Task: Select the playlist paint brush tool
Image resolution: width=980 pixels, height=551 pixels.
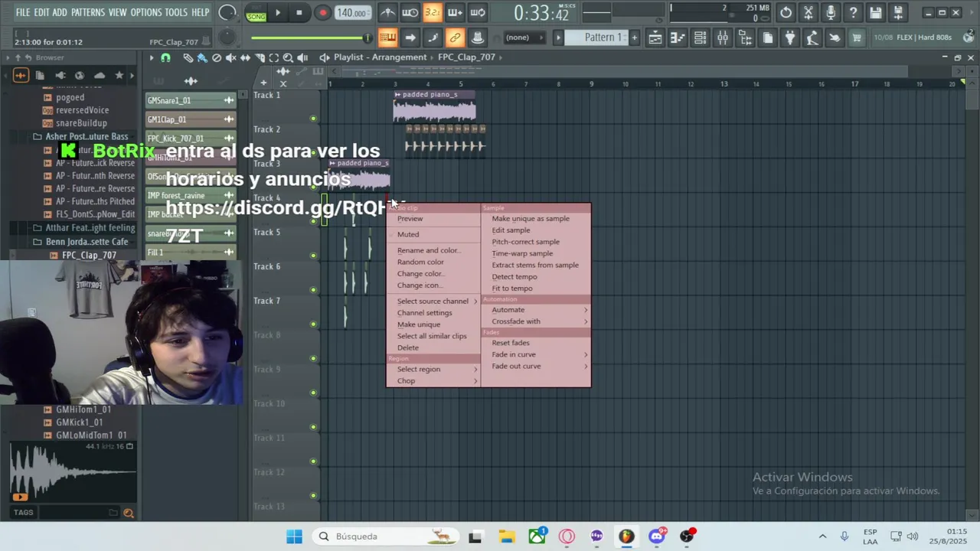Action: pos(202,57)
